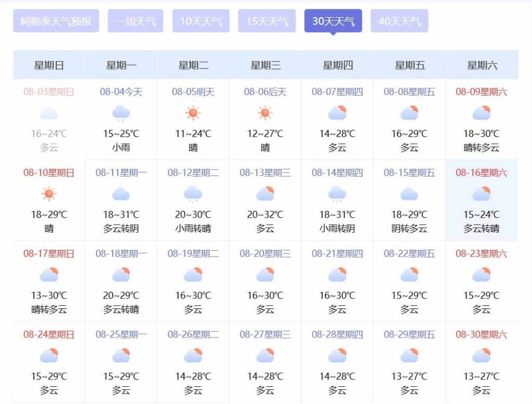Click the 20~29℃ temperature text

point(121,295)
